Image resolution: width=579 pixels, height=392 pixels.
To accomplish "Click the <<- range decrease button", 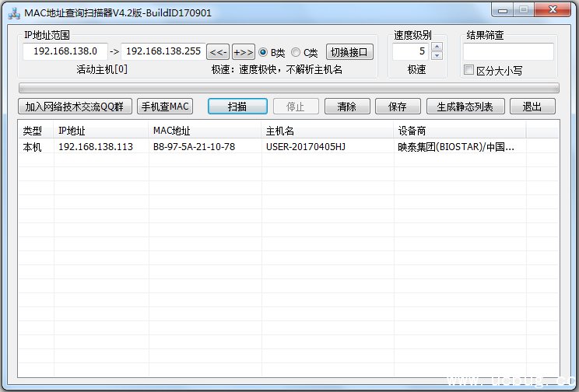I will coord(219,52).
